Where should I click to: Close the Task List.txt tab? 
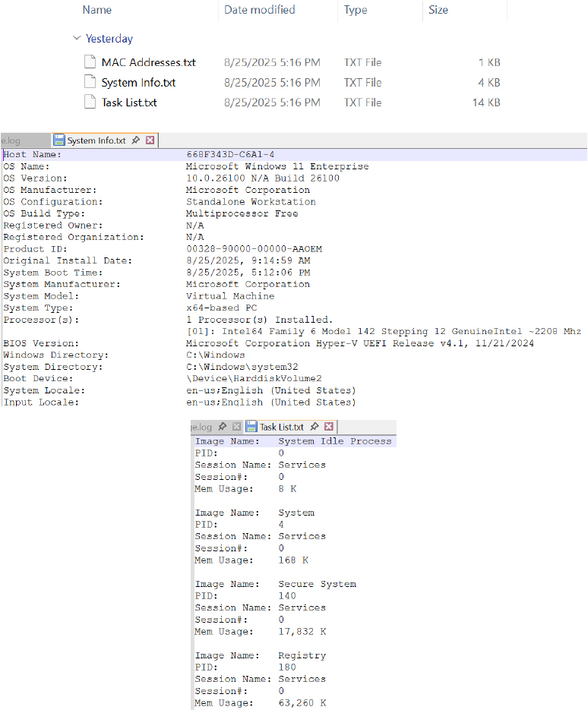(329, 427)
